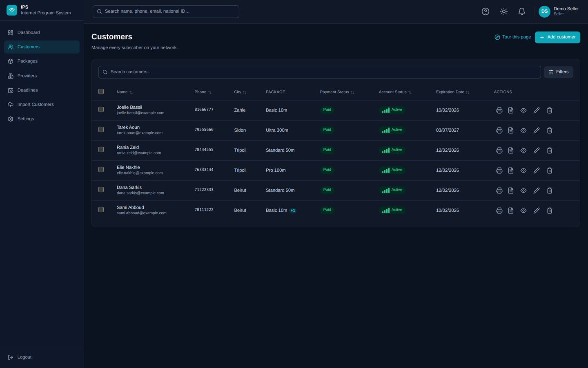Sort by Expiration Date header
The height and width of the screenshot is (368, 588).
tap(452, 92)
